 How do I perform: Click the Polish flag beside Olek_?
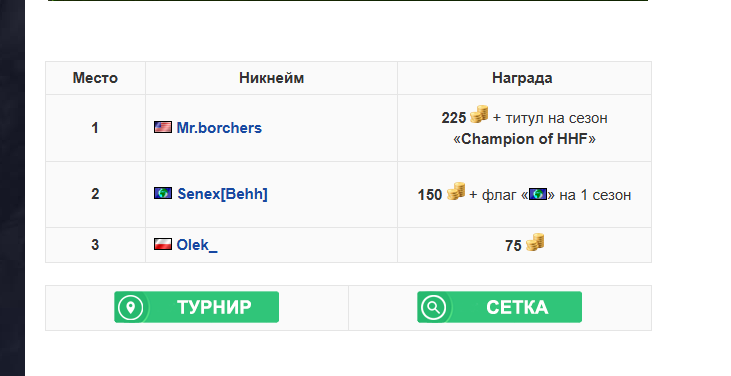pos(163,244)
